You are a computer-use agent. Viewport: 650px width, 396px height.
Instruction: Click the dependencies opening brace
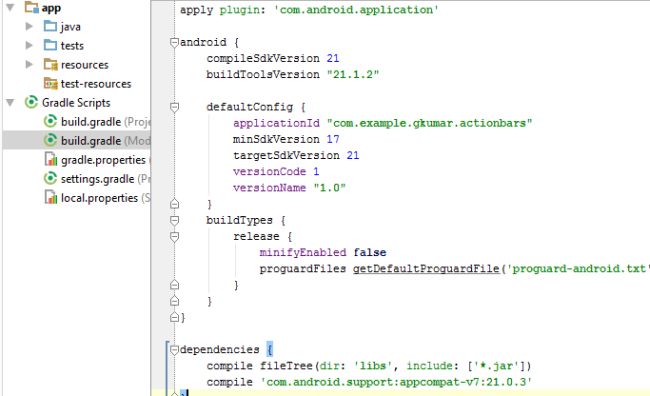click(270, 349)
